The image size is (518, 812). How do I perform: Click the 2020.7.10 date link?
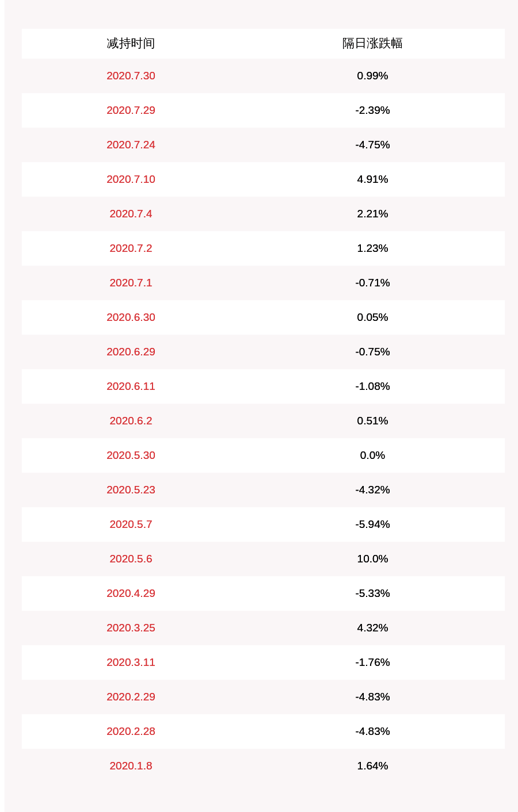[131, 179]
